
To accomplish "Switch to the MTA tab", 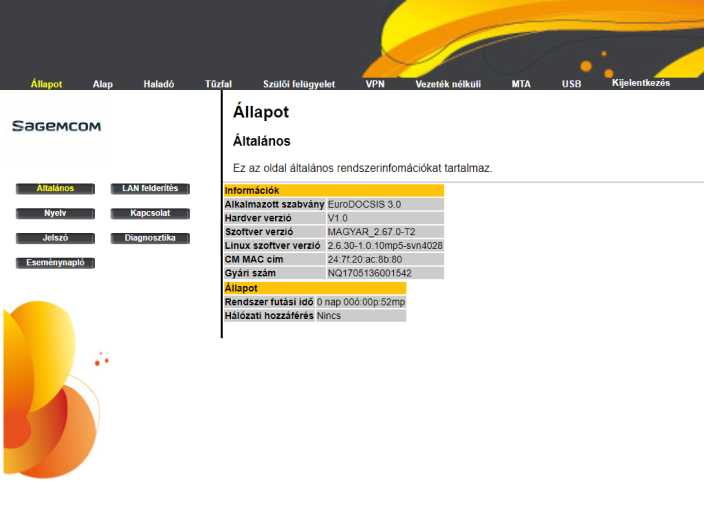I will (x=521, y=84).
